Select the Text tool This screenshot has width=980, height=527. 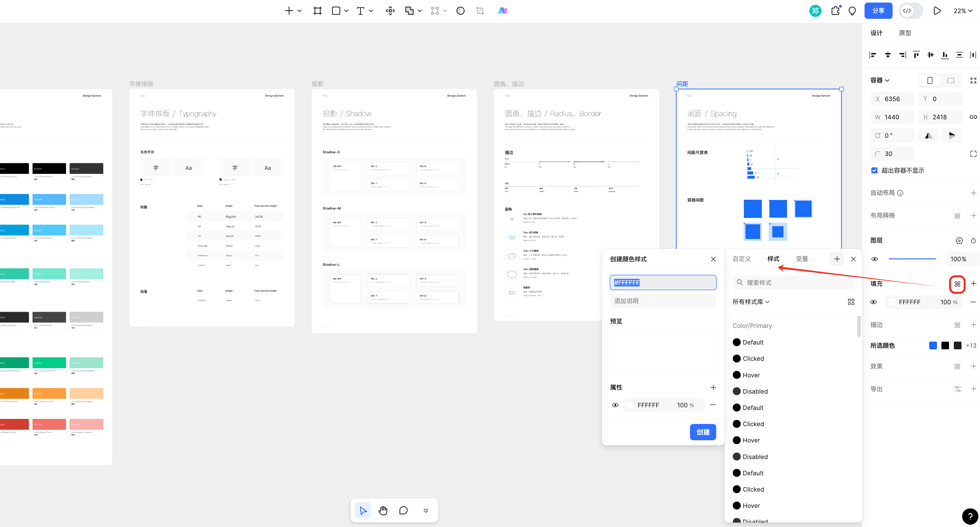tap(360, 11)
